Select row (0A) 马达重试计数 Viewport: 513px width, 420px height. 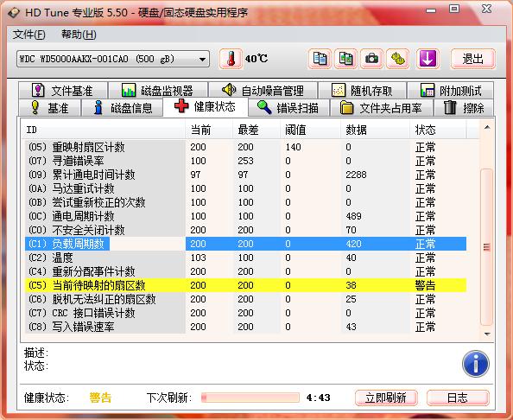pos(245,188)
